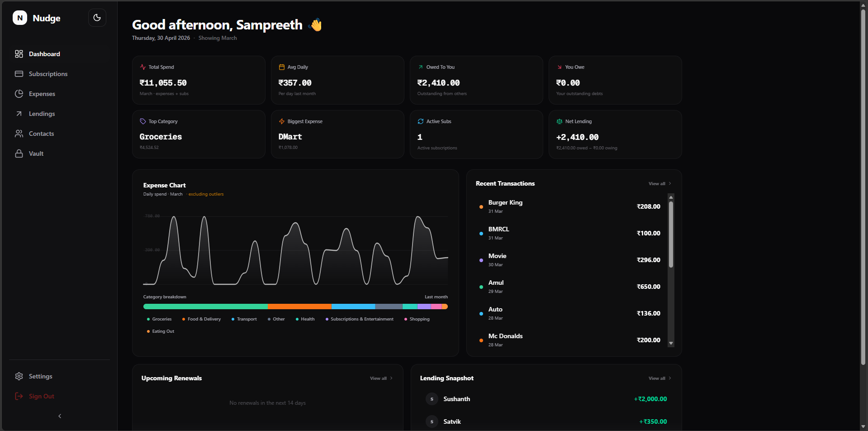Open Settings gear icon in sidebar
The width and height of the screenshot is (868, 431).
point(19,376)
